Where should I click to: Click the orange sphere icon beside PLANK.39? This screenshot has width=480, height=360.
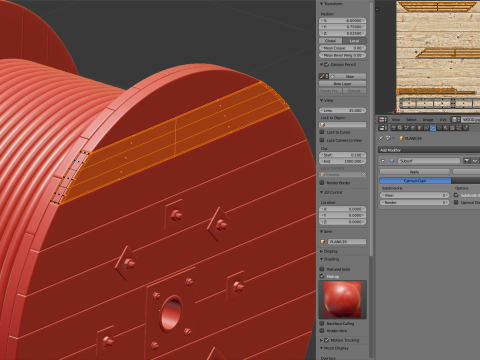click(x=401, y=138)
